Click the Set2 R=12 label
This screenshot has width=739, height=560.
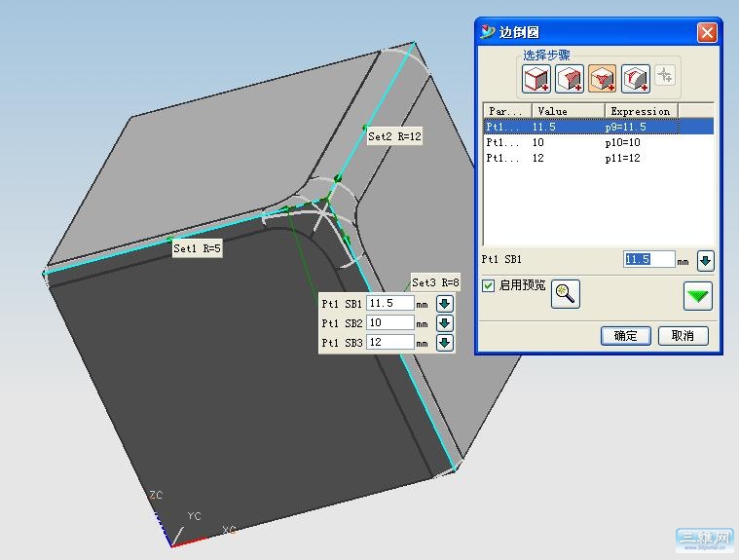pos(394,136)
